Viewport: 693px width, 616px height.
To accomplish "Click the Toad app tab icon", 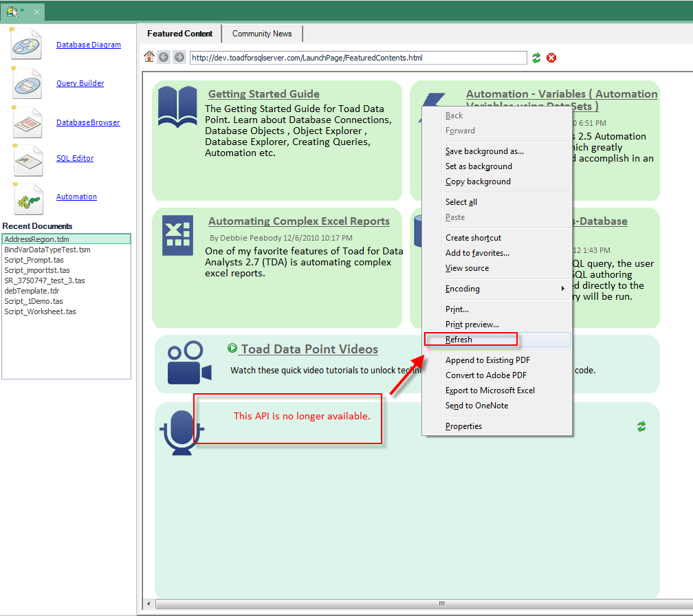I will click(13, 12).
